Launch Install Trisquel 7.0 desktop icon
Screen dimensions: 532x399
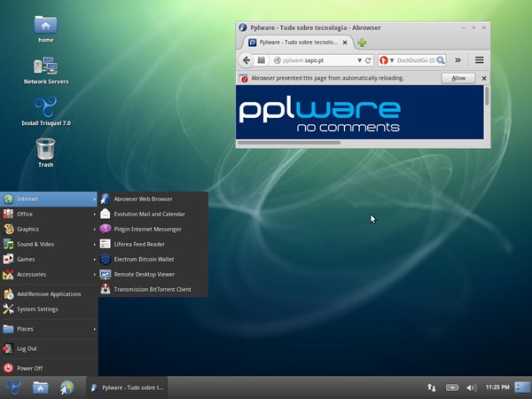(46, 111)
